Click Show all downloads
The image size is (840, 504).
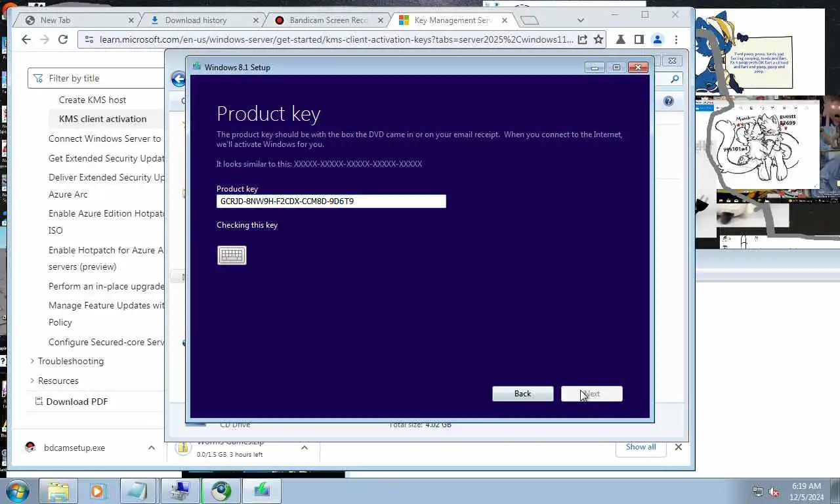(x=640, y=447)
